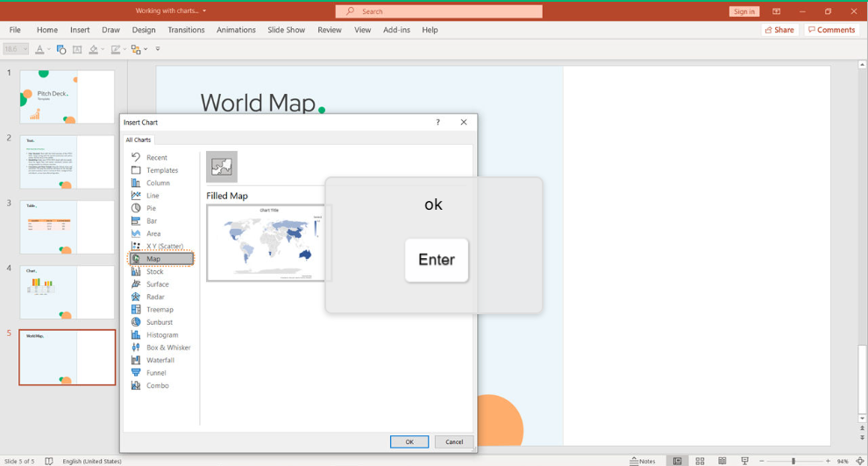
Task: Select slide 4 Chart thumbnail
Action: point(67,292)
